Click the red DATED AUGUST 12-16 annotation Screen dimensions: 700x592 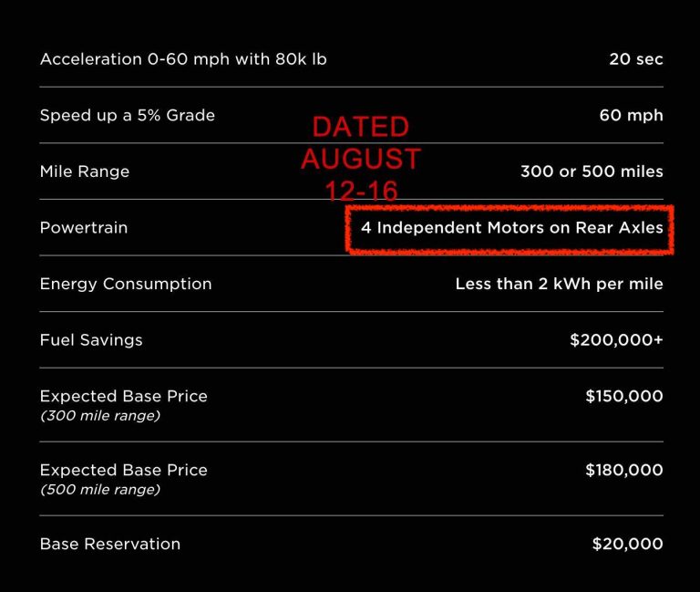pos(361,159)
